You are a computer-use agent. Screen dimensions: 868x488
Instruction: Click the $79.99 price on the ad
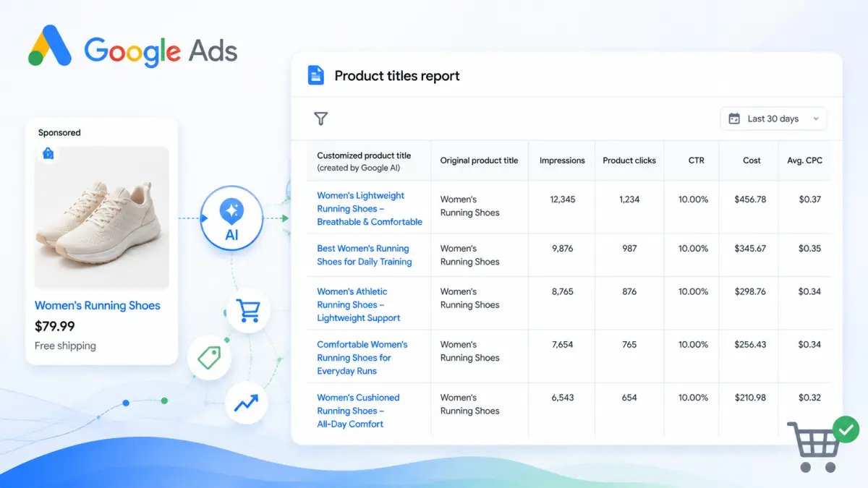pos(55,326)
